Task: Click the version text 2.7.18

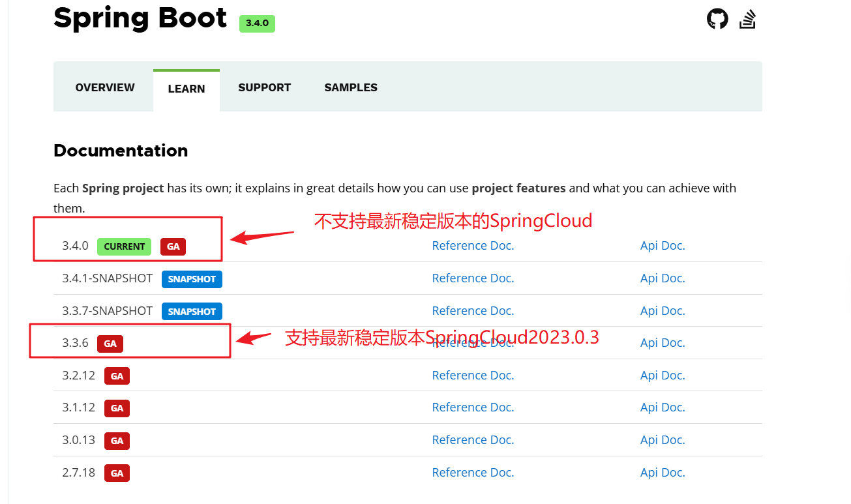Action: pyautogui.click(x=79, y=473)
